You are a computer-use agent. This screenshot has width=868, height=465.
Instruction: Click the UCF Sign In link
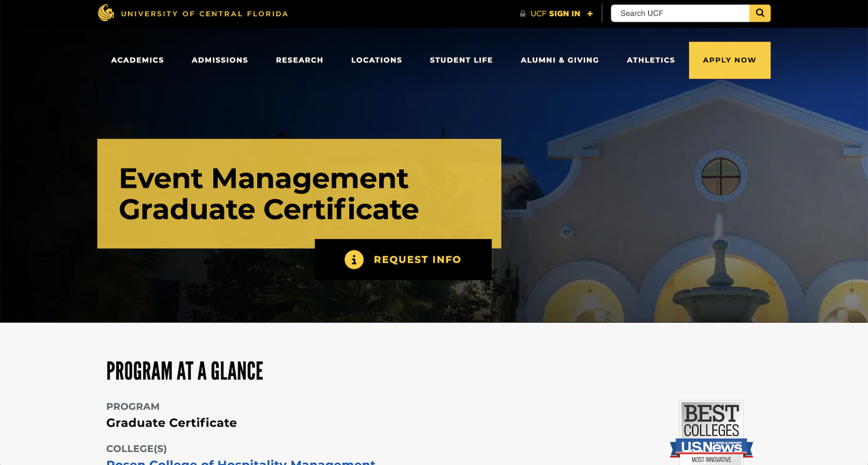click(x=555, y=14)
